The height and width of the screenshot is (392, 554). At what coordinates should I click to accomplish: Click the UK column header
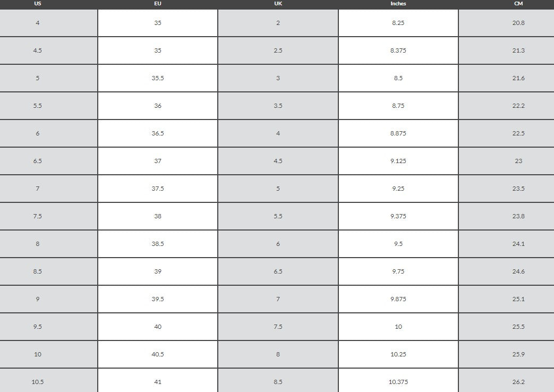[x=278, y=4]
